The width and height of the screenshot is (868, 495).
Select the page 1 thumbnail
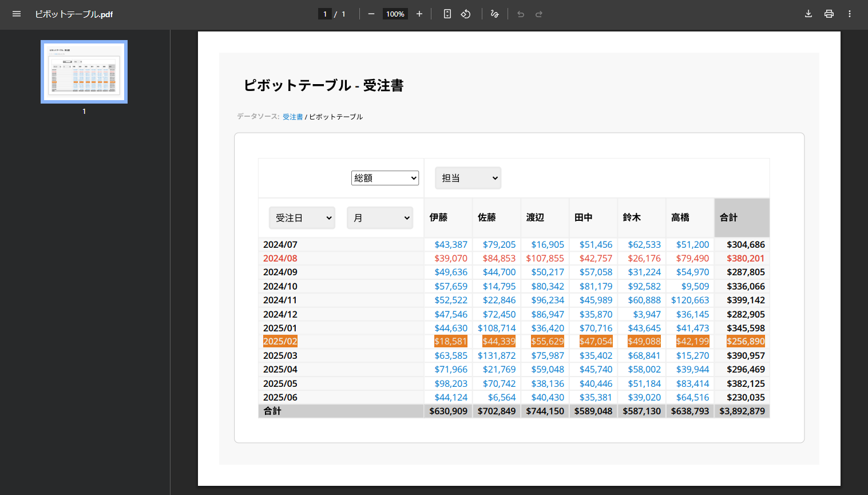[84, 72]
